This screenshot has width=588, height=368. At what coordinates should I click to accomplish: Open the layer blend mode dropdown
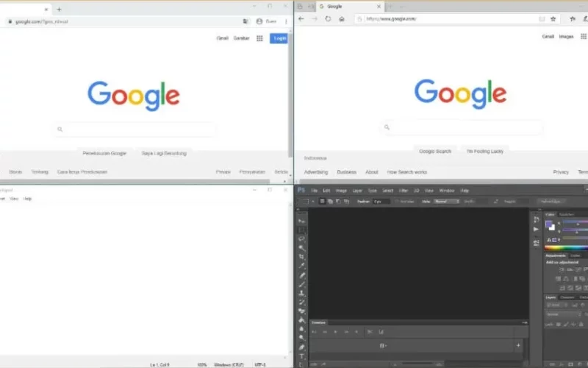coord(564,314)
